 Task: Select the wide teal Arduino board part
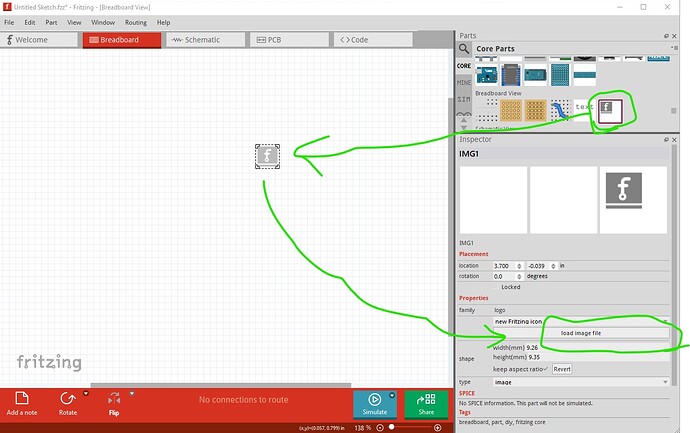535,74
